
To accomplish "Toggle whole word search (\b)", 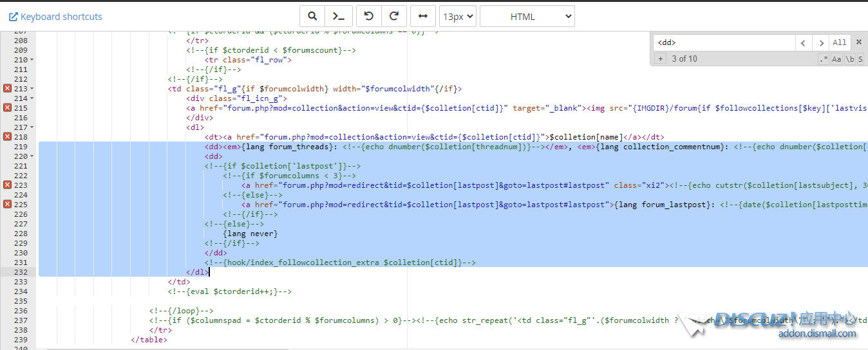I will (x=850, y=59).
